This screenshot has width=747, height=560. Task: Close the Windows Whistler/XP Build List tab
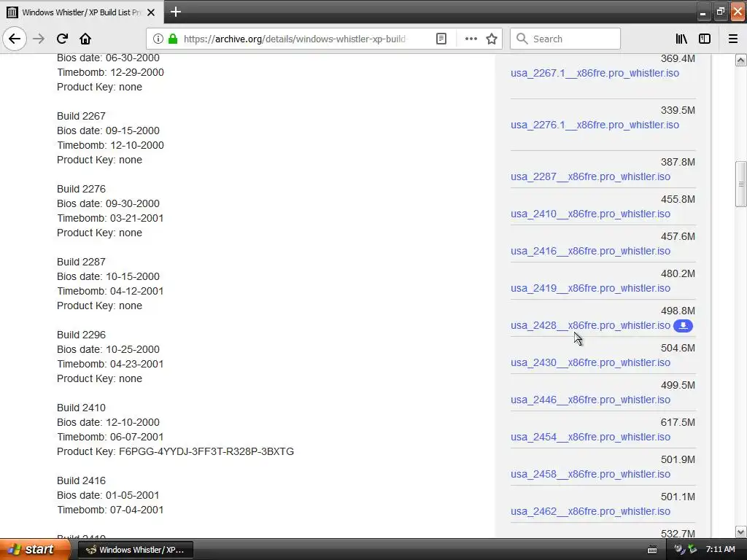[x=151, y=12]
